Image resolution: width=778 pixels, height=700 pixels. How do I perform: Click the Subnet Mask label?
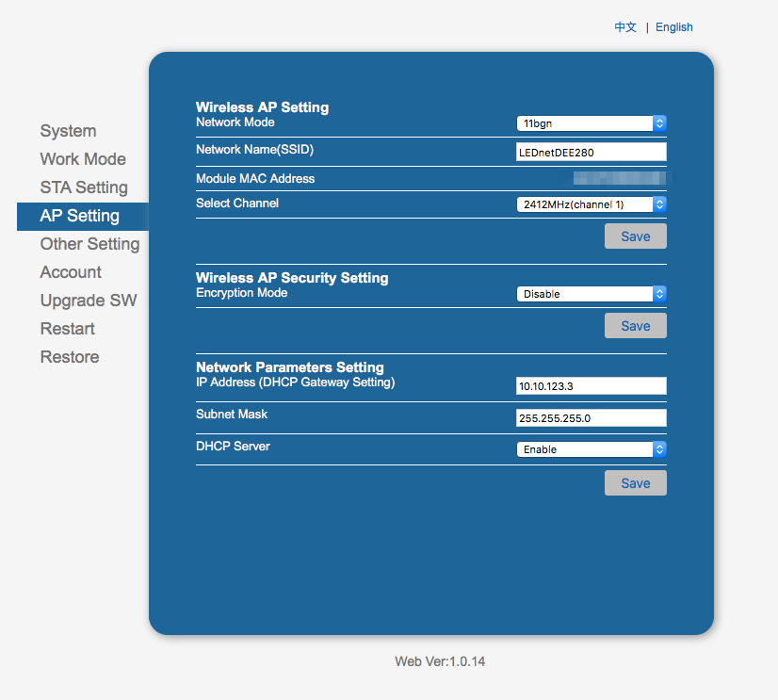(232, 414)
